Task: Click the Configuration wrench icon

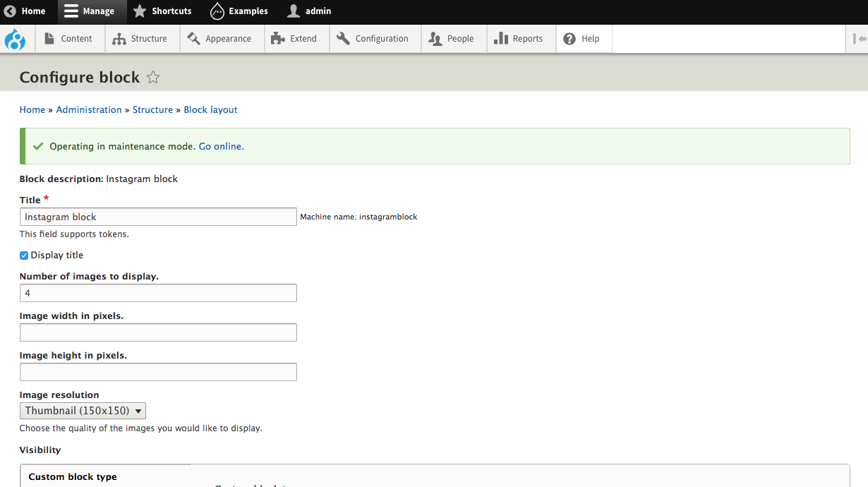Action: click(x=343, y=39)
